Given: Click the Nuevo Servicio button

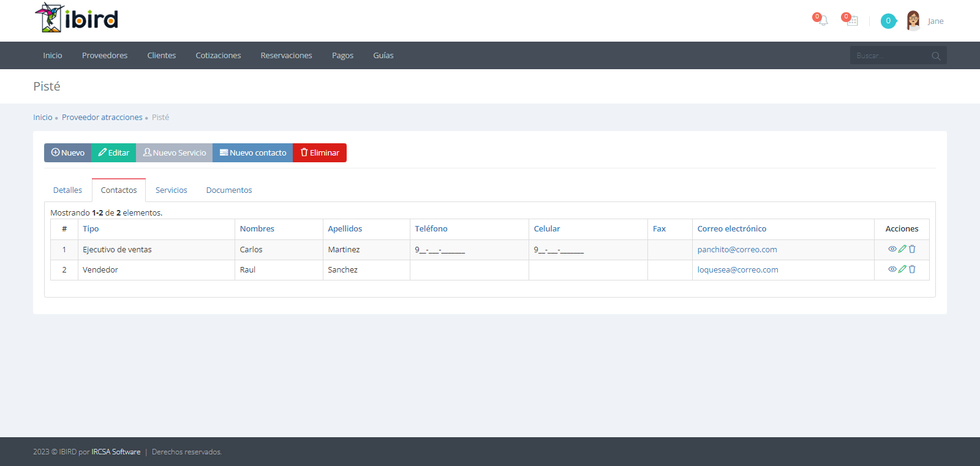Looking at the screenshot, I should 175,152.
